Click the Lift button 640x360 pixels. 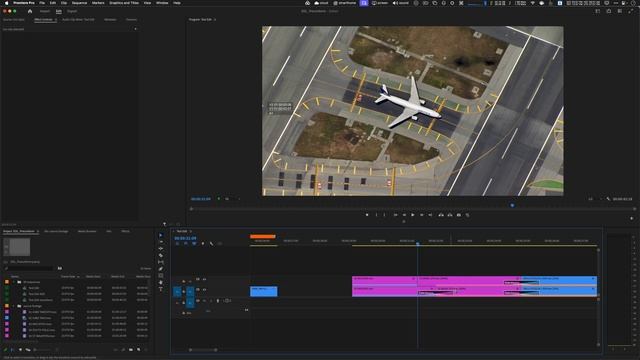(441, 215)
